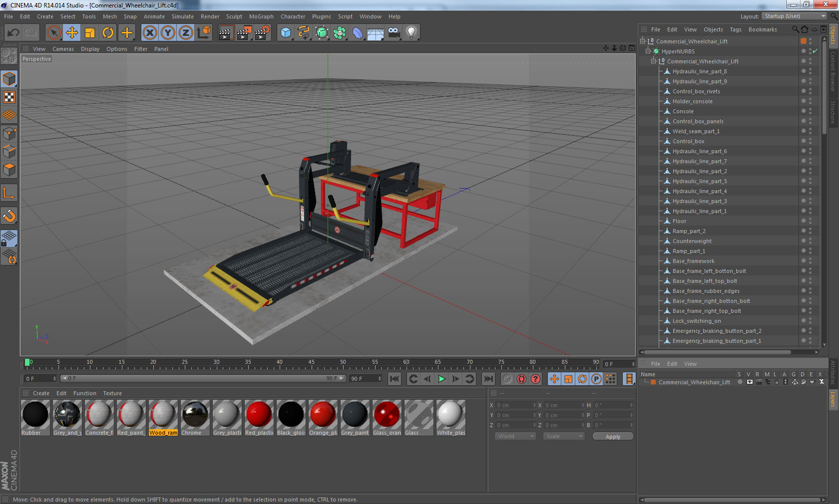
Task: Switch to Points mode
Action: [x=9, y=134]
